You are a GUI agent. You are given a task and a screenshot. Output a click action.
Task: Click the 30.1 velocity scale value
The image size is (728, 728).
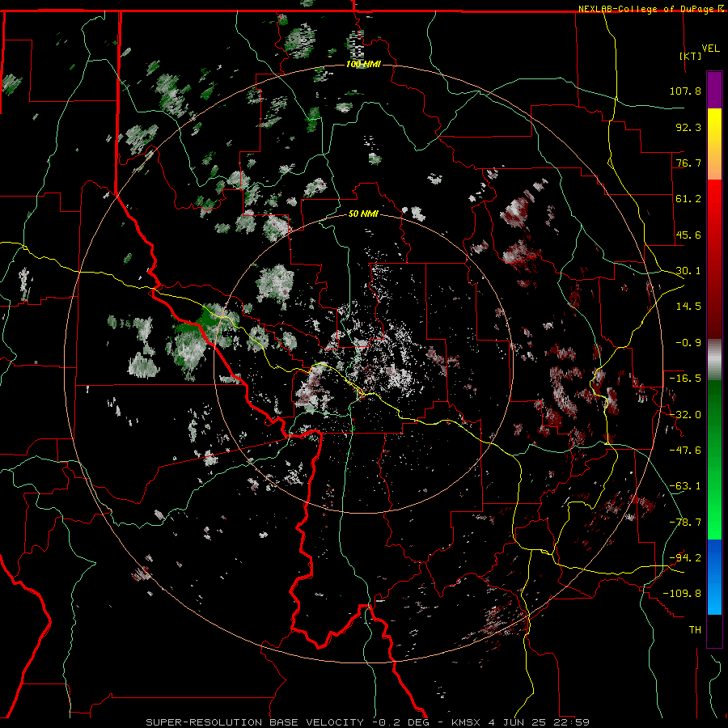688,271
